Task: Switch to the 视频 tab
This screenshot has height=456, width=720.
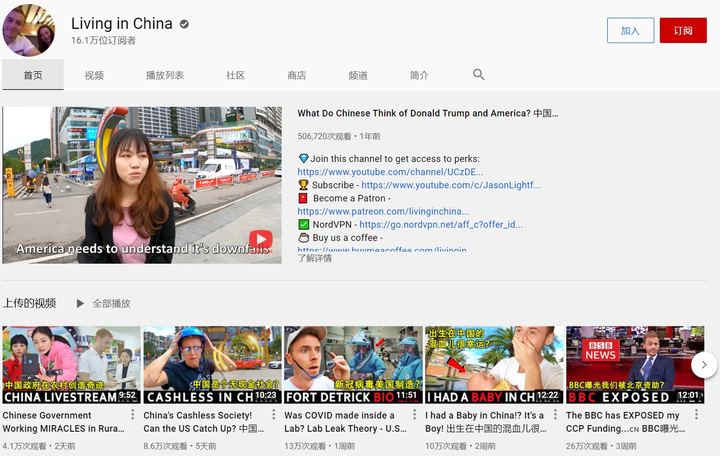Action: (x=94, y=75)
